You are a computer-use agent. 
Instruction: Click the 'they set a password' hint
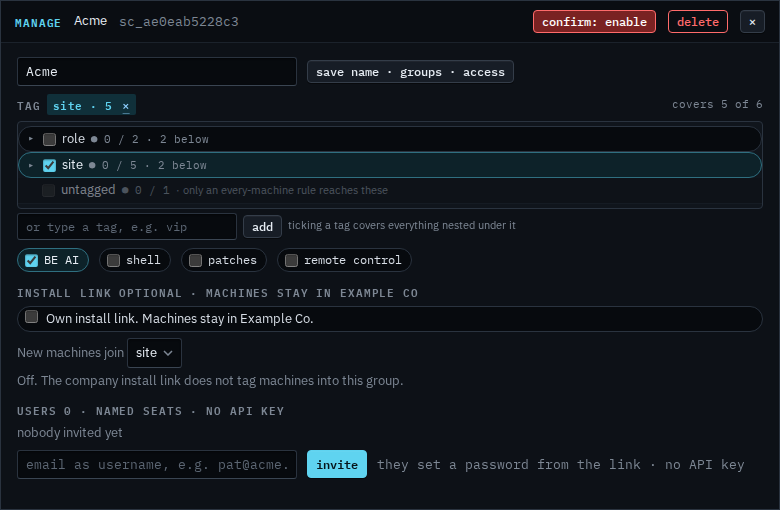tap(560, 465)
